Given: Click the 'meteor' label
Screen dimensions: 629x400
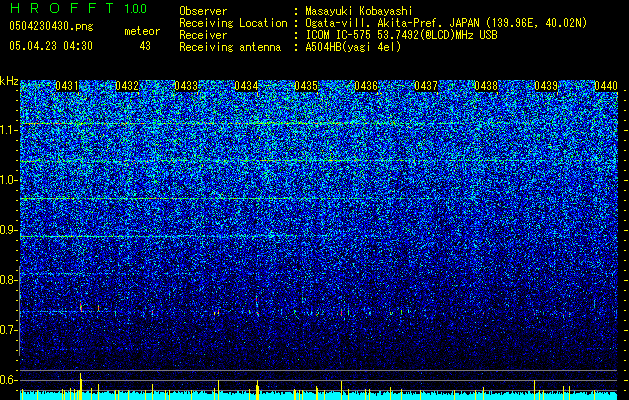Looking at the screenshot, I should [x=142, y=31].
